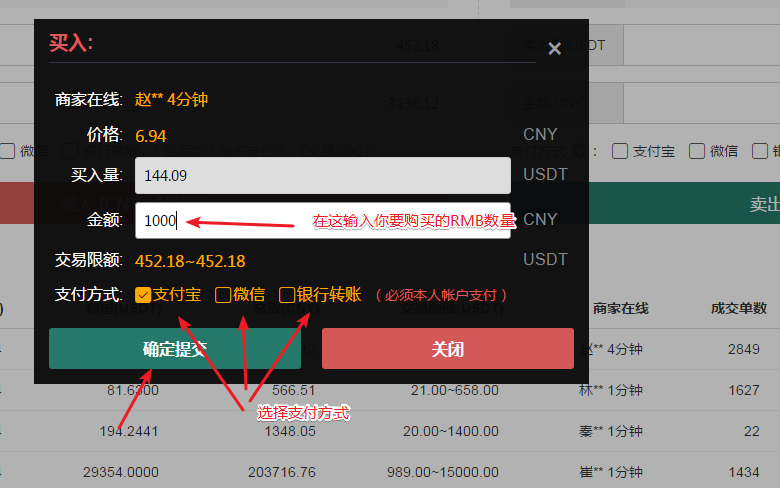This screenshot has height=488, width=780.
Task: Select merchant 秦** 1分钟 in table
Action: [x=610, y=431]
